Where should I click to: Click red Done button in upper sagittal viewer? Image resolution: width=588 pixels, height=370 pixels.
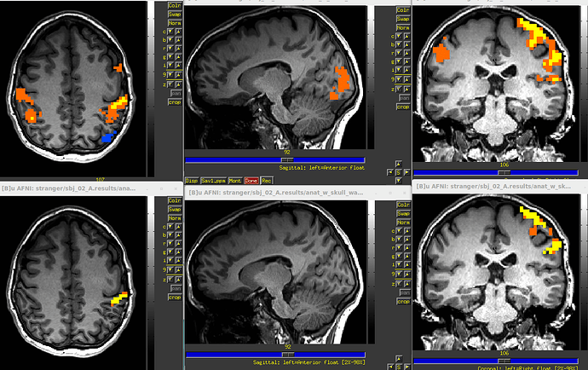(251, 181)
